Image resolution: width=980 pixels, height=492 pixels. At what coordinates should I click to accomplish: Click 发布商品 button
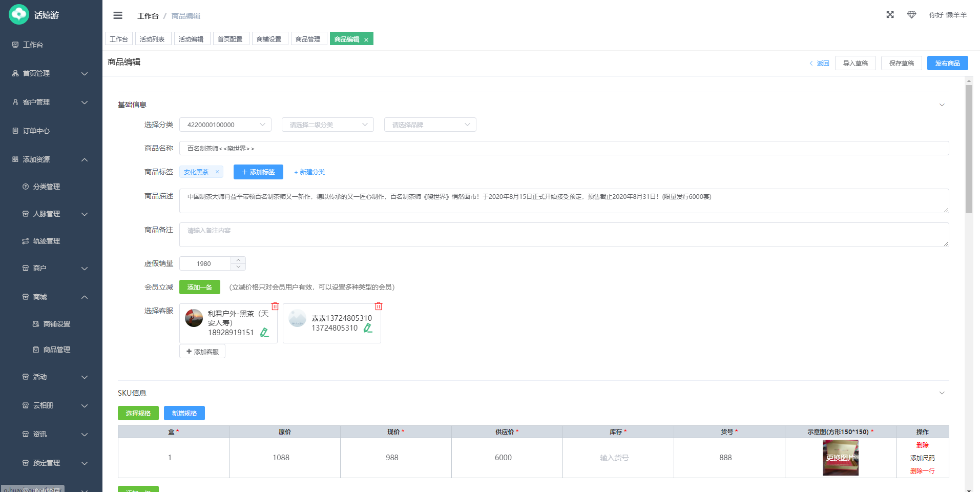pyautogui.click(x=948, y=63)
